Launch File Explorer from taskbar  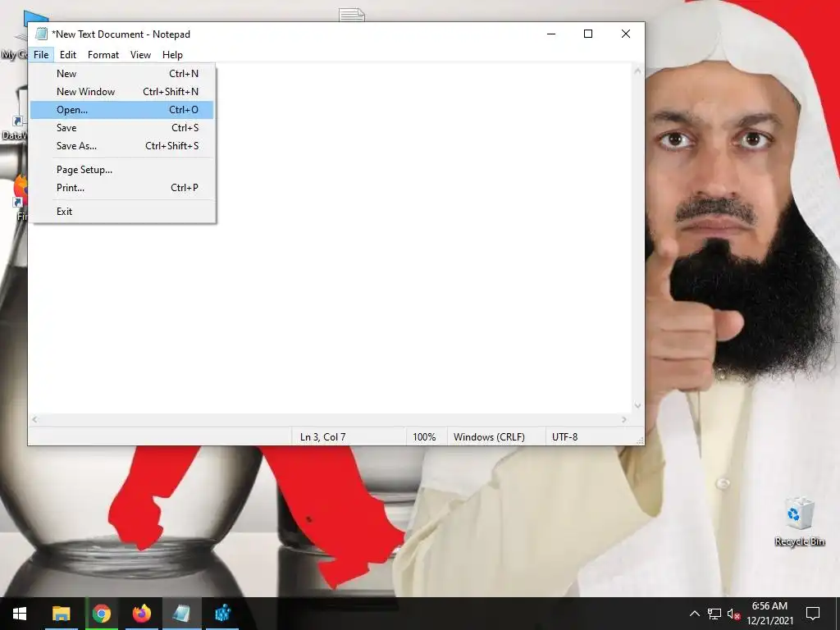point(61,614)
